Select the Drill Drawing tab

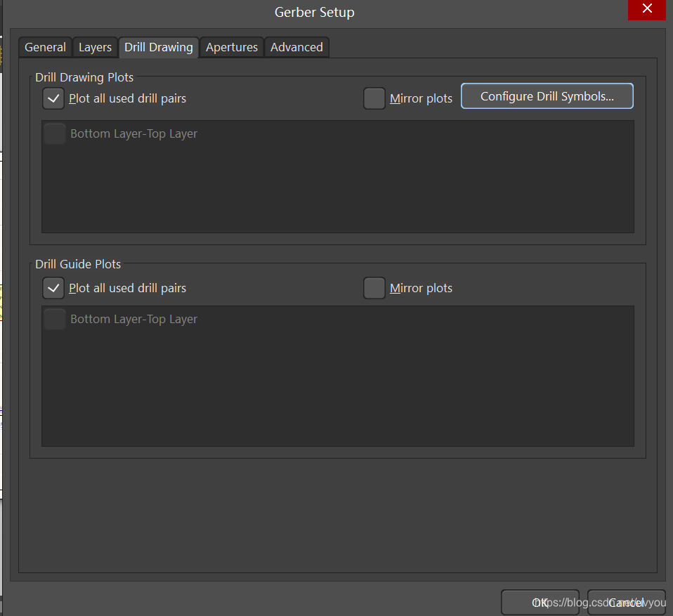[158, 47]
